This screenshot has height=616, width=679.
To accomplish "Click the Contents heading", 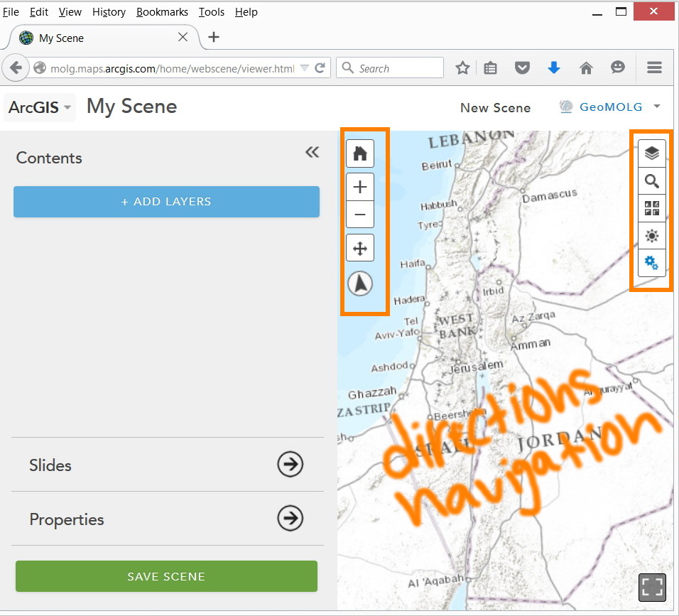I will click(49, 158).
